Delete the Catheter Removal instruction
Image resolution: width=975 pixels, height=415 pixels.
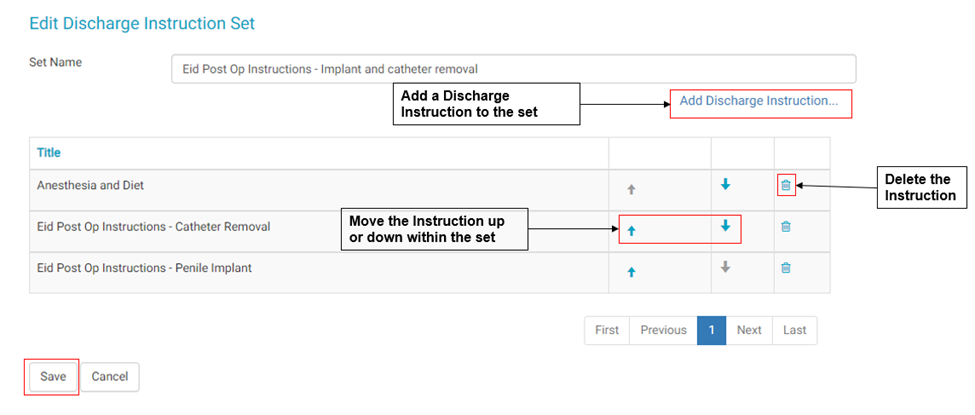[785, 227]
